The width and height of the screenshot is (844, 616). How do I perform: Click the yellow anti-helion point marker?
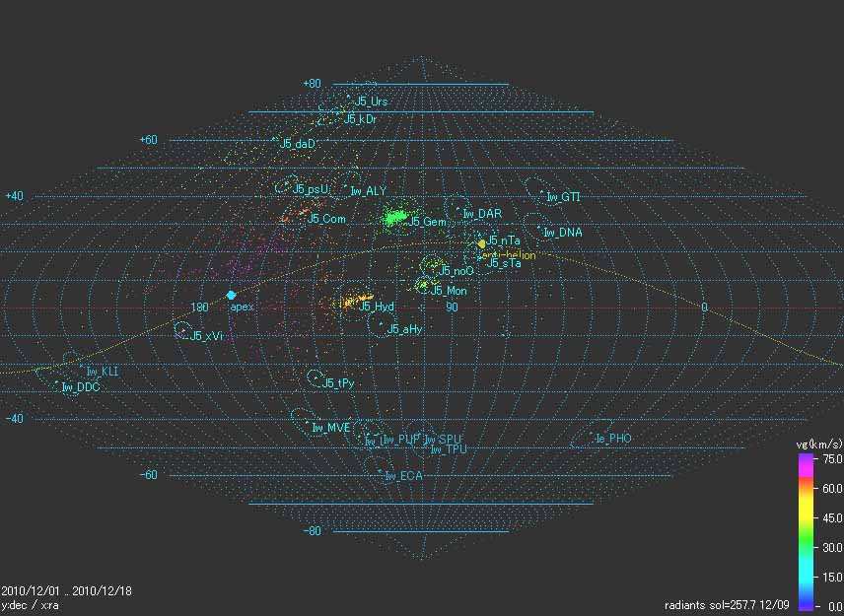coord(481,243)
